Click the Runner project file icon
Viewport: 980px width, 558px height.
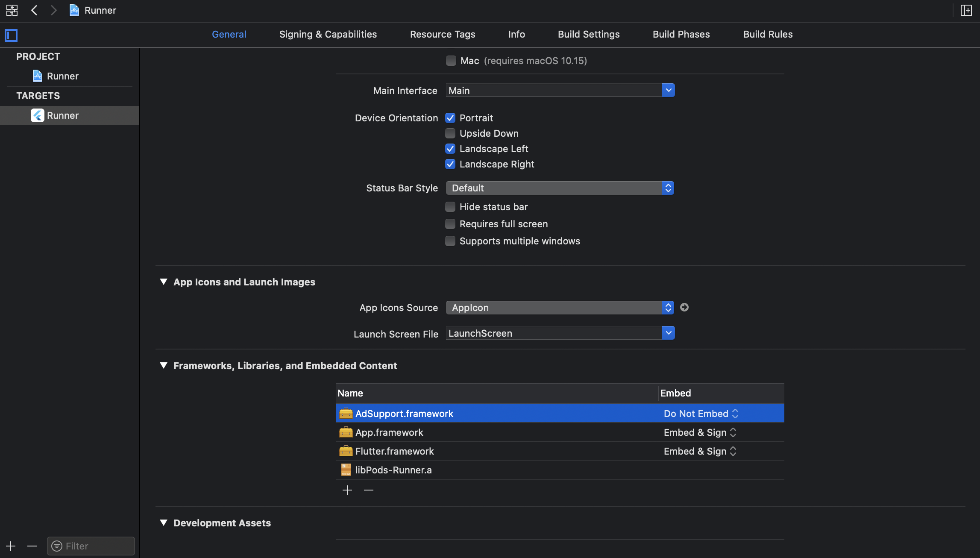(x=38, y=76)
